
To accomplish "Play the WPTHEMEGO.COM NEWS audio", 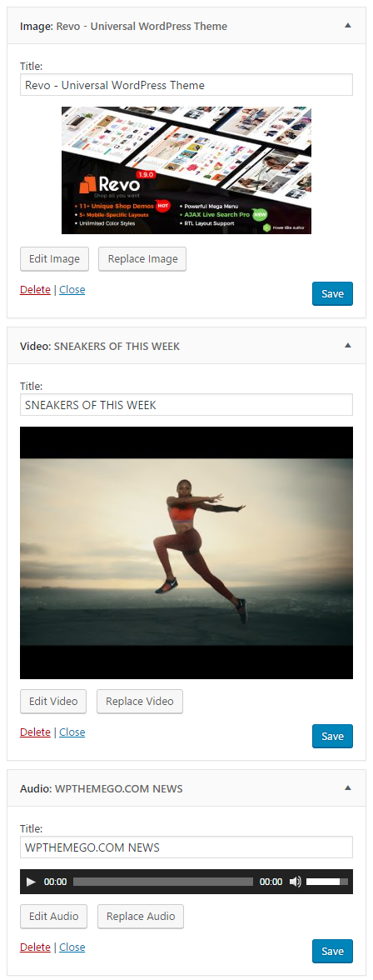I will click(x=32, y=882).
